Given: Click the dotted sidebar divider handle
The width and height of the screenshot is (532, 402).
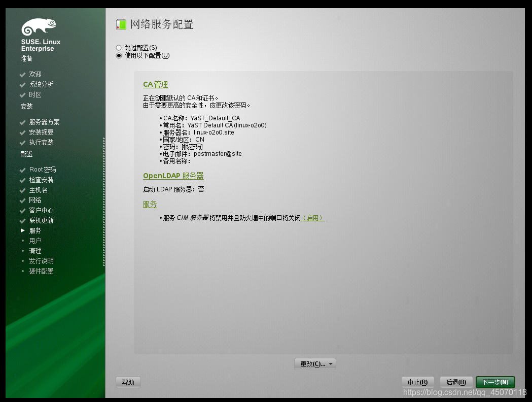Looking at the screenshot, I should 104,202.
